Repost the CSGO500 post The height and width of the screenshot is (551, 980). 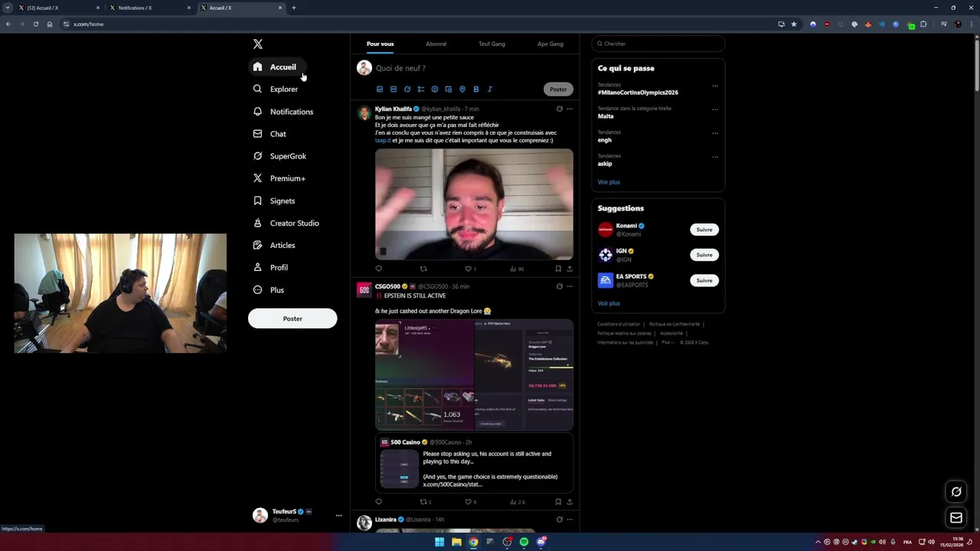[425, 502]
